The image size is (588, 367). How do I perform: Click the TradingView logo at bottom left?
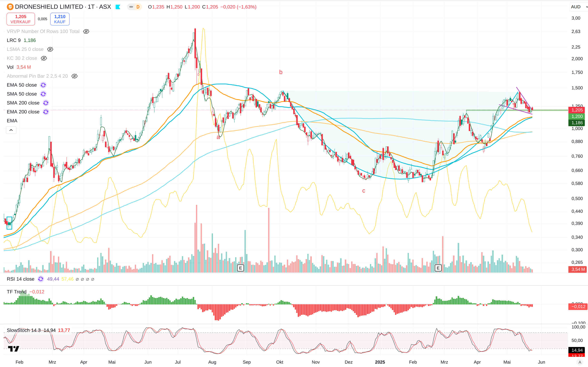(14, 349)
